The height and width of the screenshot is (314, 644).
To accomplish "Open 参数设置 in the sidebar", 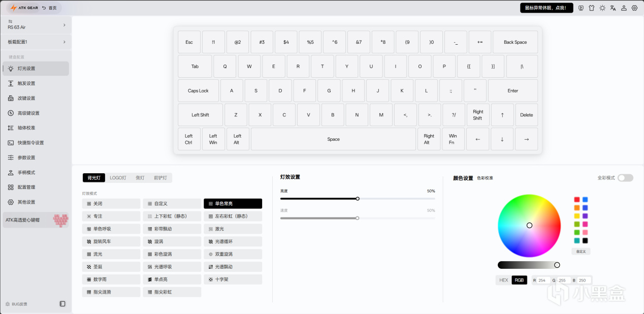I will point(36,158).
